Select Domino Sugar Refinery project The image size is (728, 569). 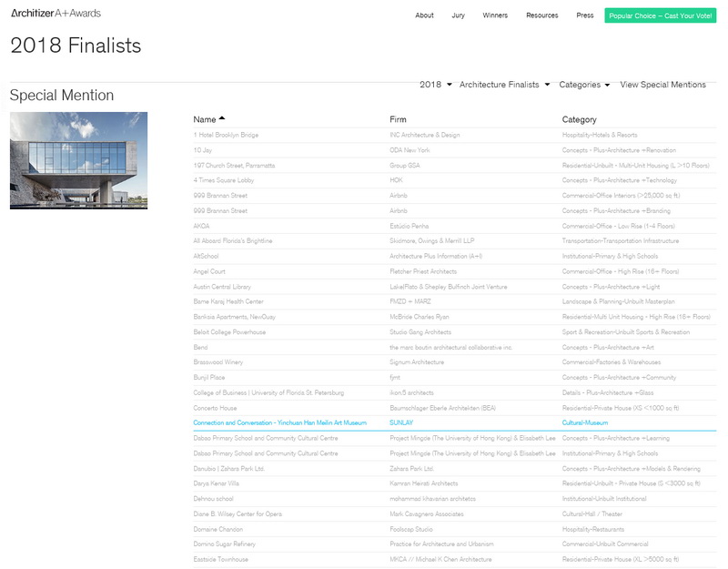tap(224, 544)
